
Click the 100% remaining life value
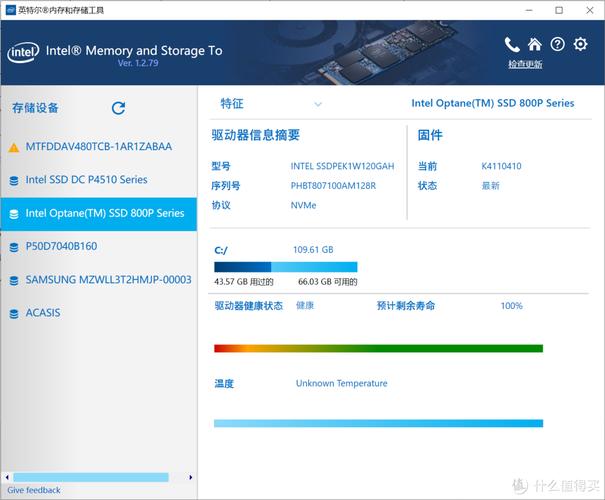[x=512, y=306]
